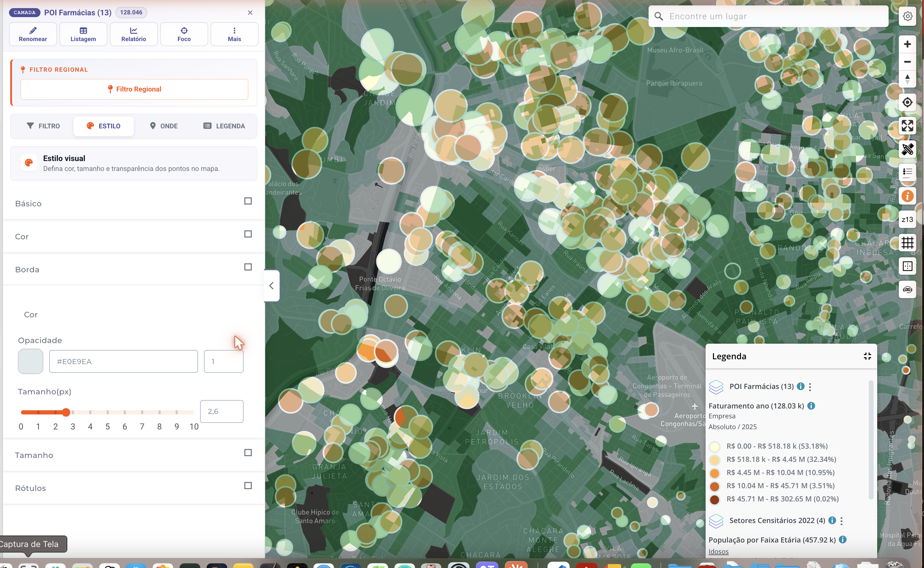The height and width of the screenshot is (568, 924).
Task: Toggle fullscreen map icon
Action: point(907,125)
